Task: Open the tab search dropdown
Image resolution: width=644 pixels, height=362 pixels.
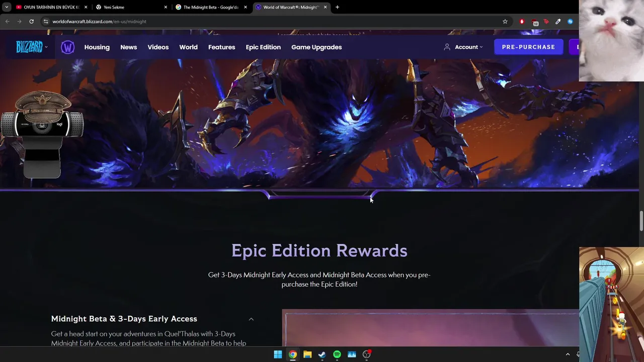Action: tap(7, 7)
